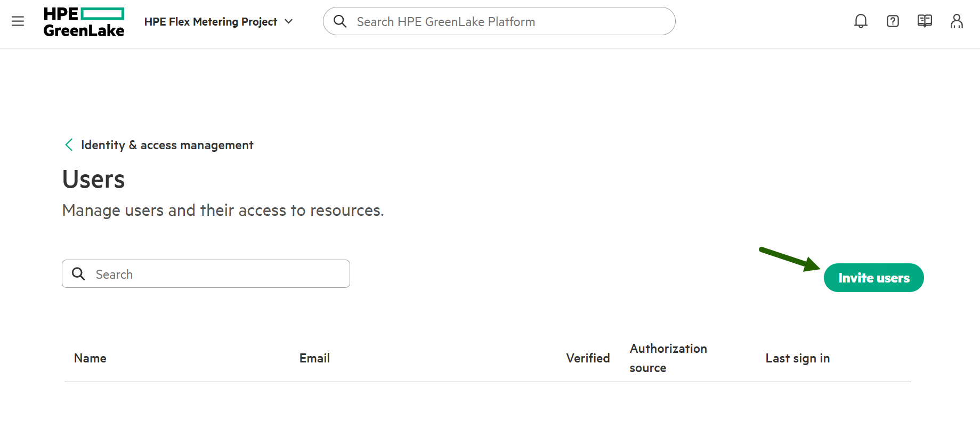Open the user profile icon
This screenshot has height=444, width=980.
[x=957, y=21]
